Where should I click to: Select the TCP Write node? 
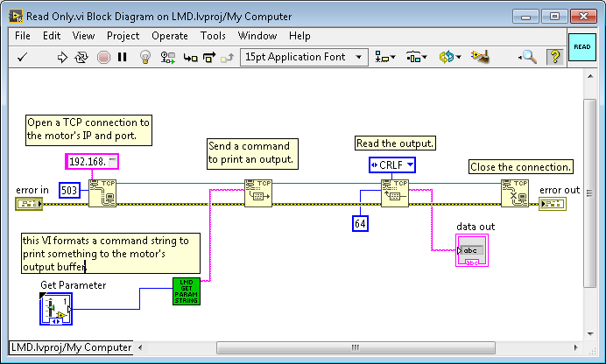[x=258, y=193]
